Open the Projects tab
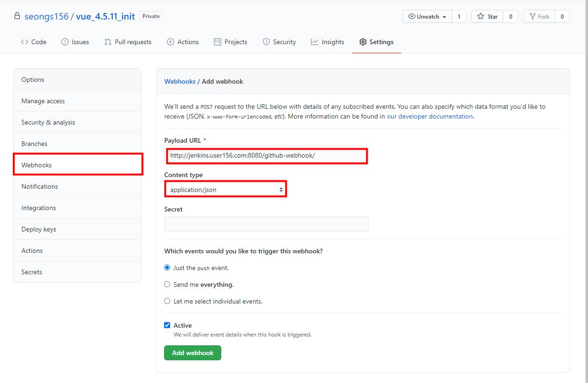Viewport: 588px width, 383px height. tap(231, 42)
